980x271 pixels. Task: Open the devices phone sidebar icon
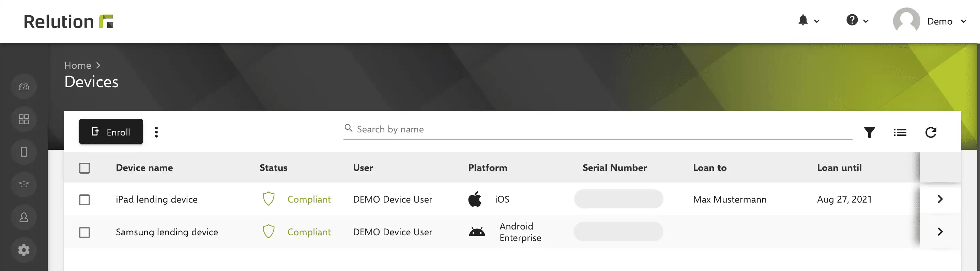click(x=24, y=152)
